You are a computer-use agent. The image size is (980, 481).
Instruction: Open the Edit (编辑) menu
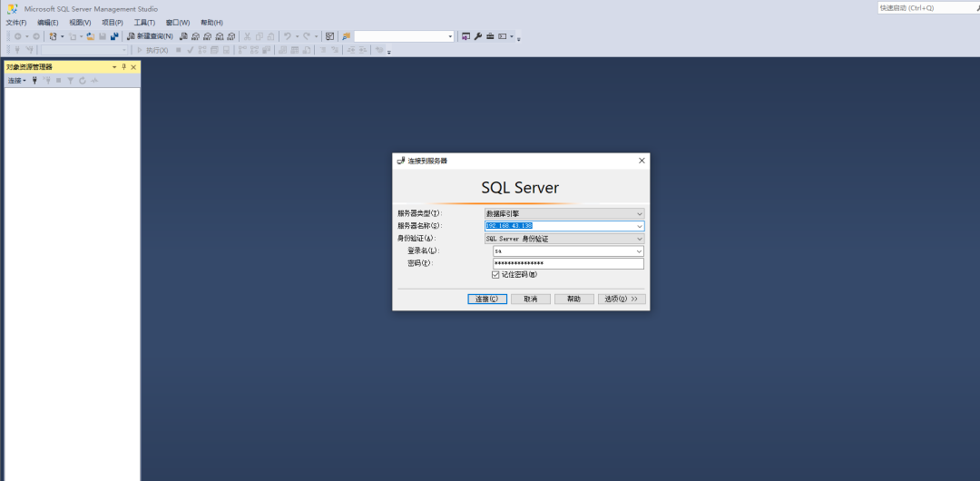(x=47, y=23)
